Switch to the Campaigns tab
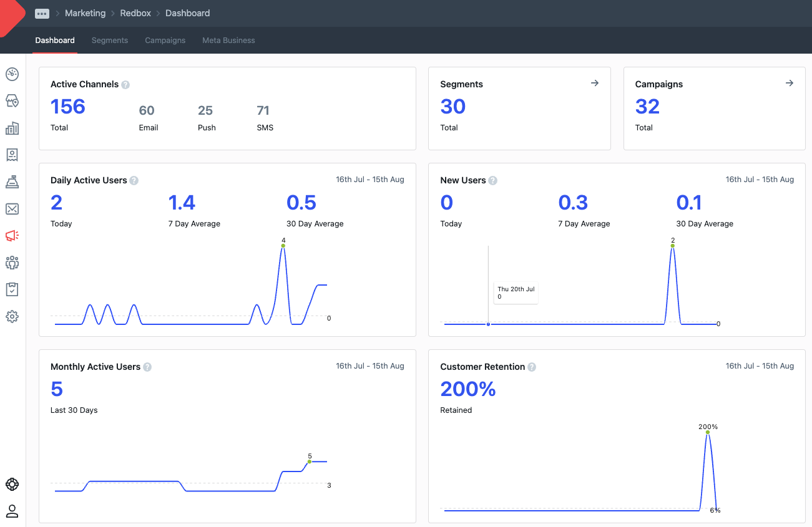The image size is (812, 527). 165,41
